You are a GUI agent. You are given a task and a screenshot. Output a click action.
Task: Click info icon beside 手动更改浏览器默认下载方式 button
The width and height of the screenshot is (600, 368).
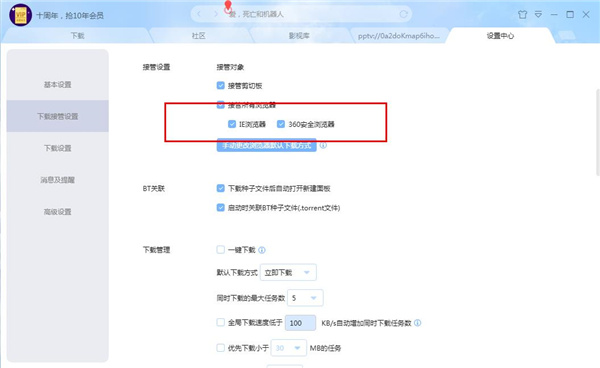click(323, 145)
